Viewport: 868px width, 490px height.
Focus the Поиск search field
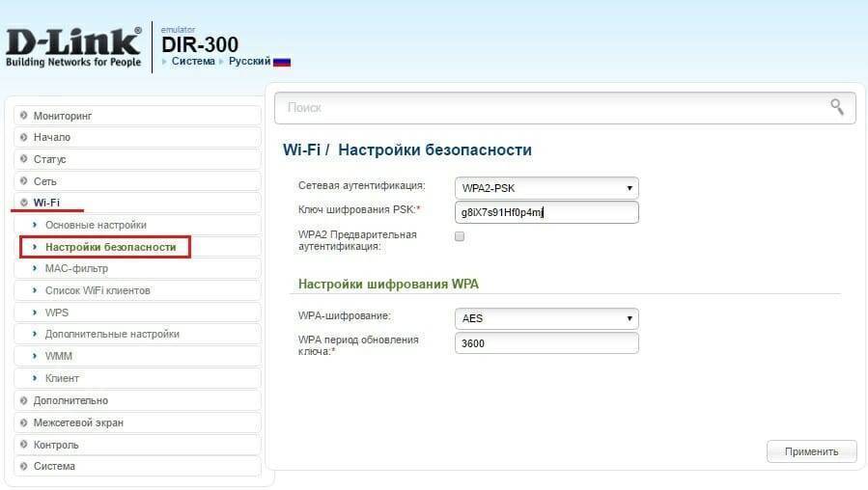[x=565, y=107]
